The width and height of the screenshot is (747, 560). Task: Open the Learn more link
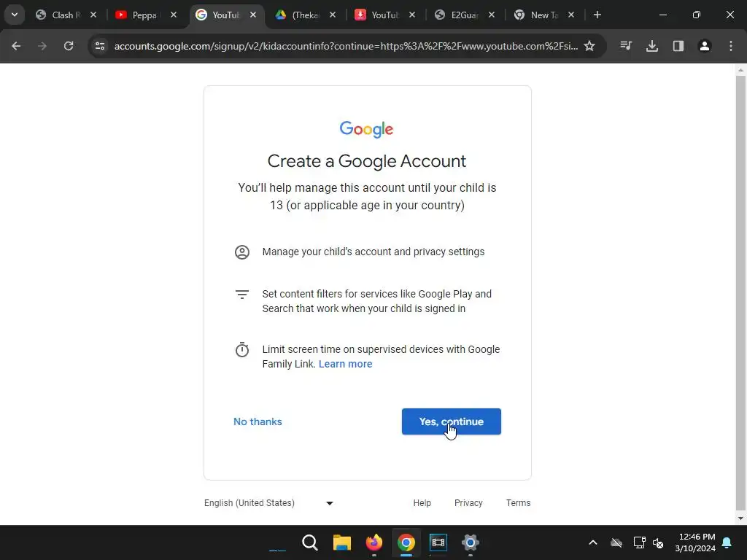345,364
